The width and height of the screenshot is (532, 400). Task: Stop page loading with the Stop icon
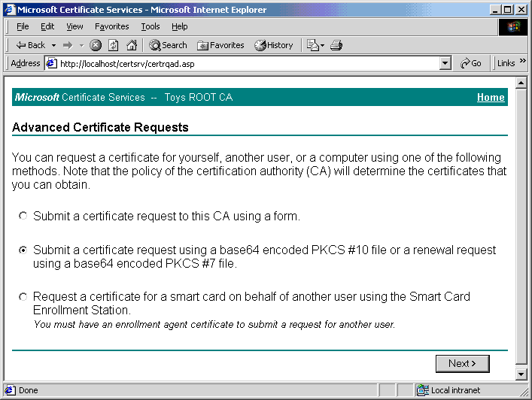[96, 45]
